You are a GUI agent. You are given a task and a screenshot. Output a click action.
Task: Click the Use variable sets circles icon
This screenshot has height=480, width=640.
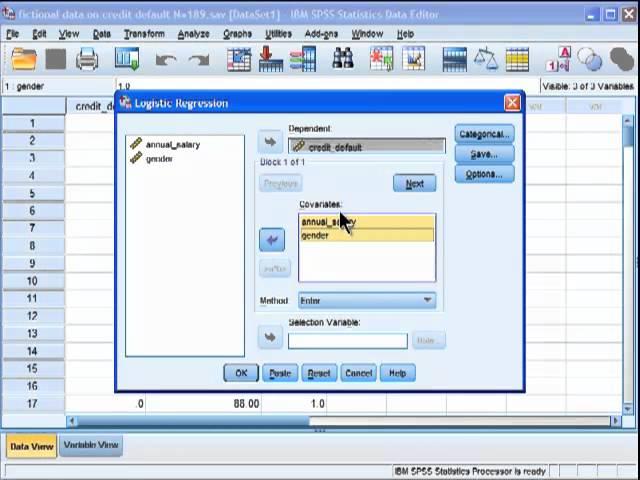coord(589,59)
